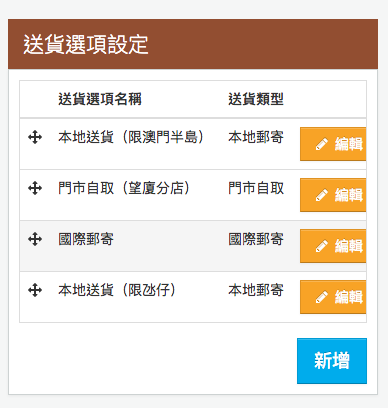Click move handle for 門市自取(望廈分店)
This screenshot has width=388, height=408.
click(35, 188)
